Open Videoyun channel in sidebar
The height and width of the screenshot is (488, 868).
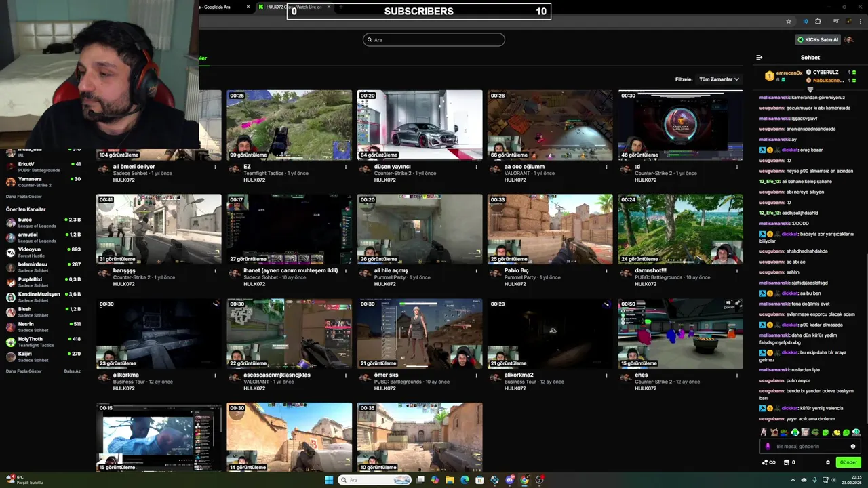tap(43, 252)
